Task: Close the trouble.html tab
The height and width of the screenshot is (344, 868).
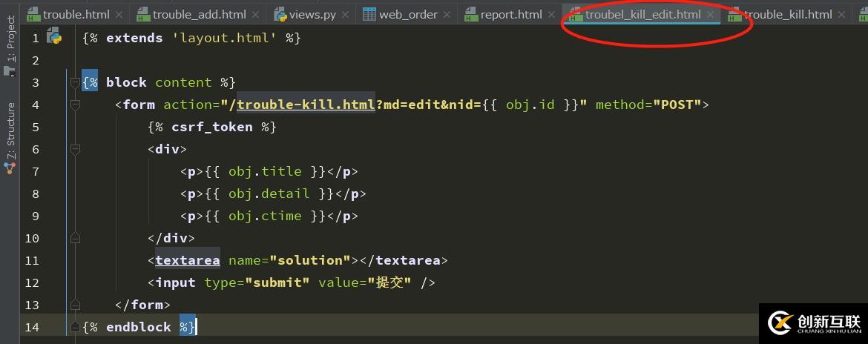Action: pos(119,15)
